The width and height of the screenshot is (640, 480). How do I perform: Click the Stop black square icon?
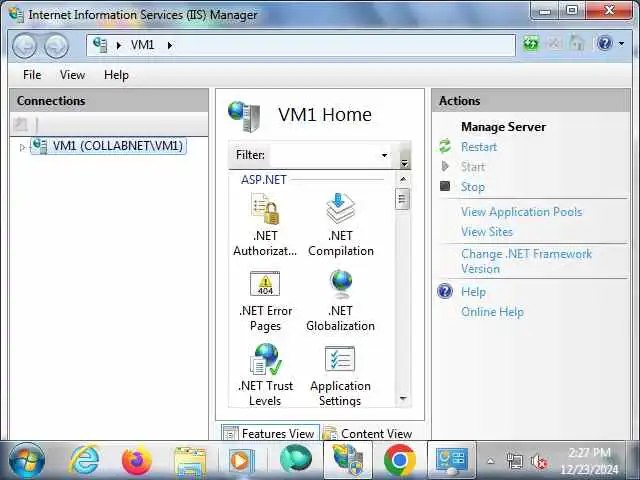[445, 186]
